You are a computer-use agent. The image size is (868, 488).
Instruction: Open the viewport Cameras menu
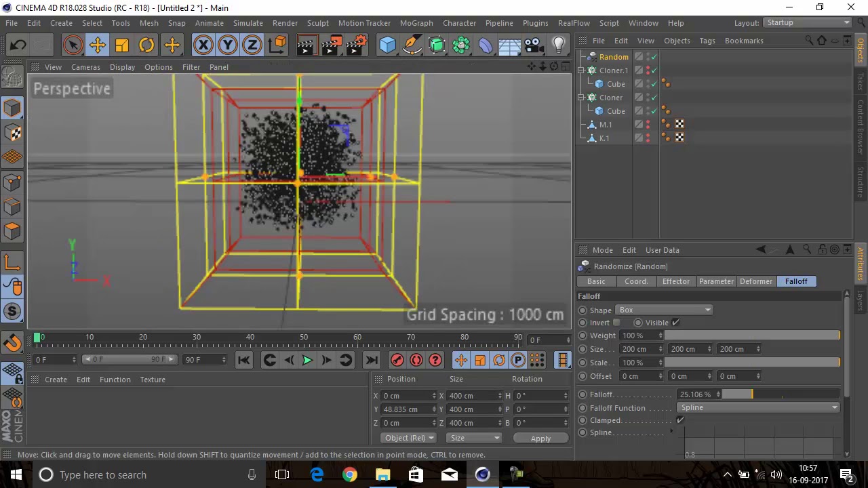click(x=85, y=67)
